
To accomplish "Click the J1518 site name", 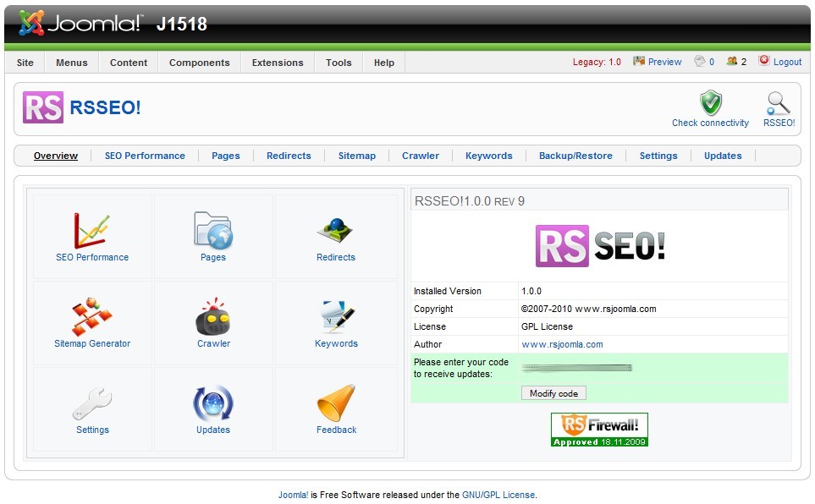I will click(181, 24).
